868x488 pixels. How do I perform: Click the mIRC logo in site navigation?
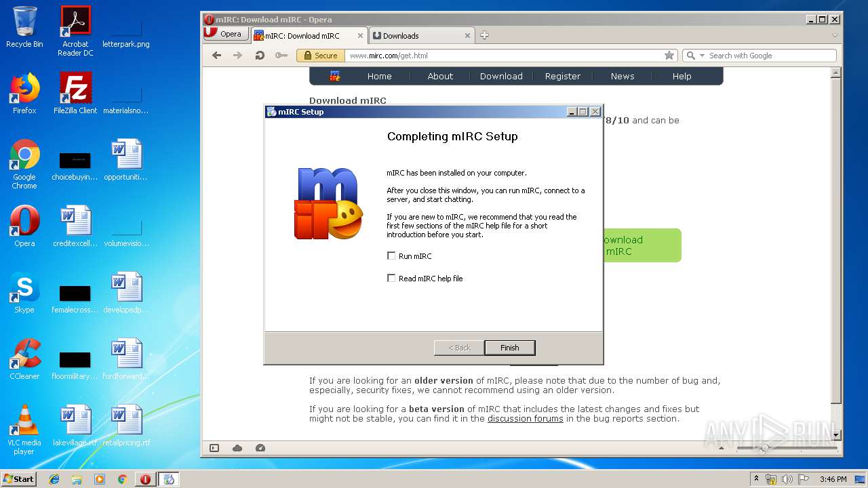tap(335, 76)
